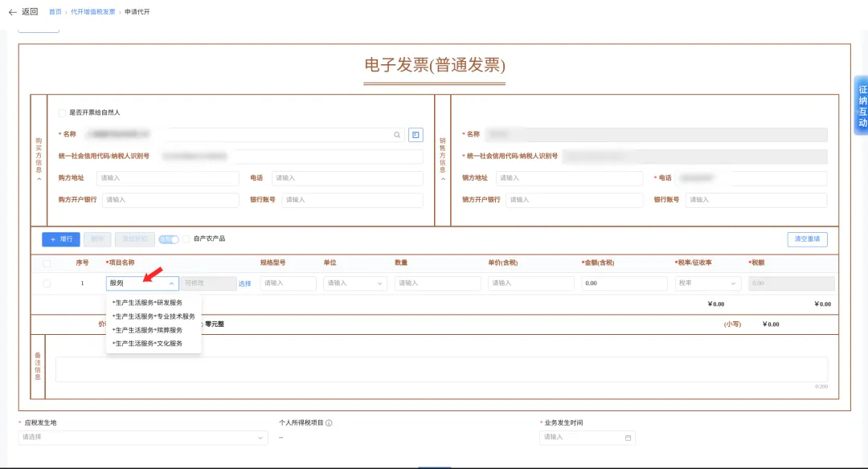Click 返回 to go back
The image size is (868, 469).
click(x=30, y=11)
